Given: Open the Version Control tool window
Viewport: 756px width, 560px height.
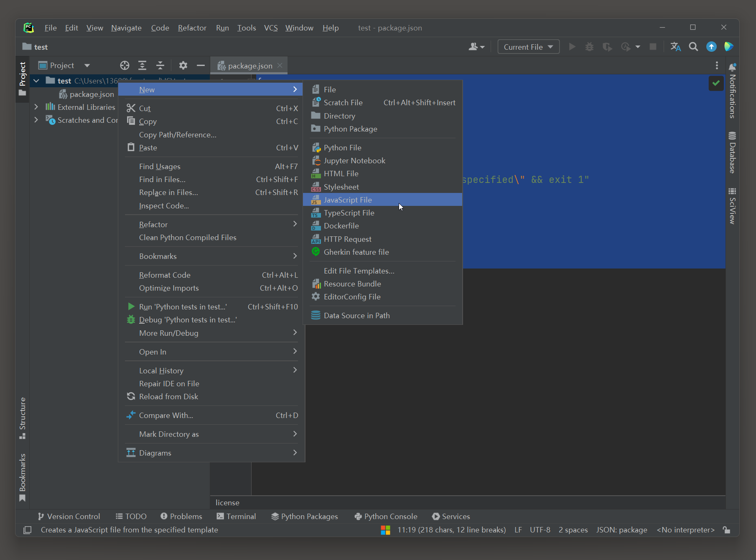Looking at the screenshot, I should pyautogui.click(x=69, y=516).
